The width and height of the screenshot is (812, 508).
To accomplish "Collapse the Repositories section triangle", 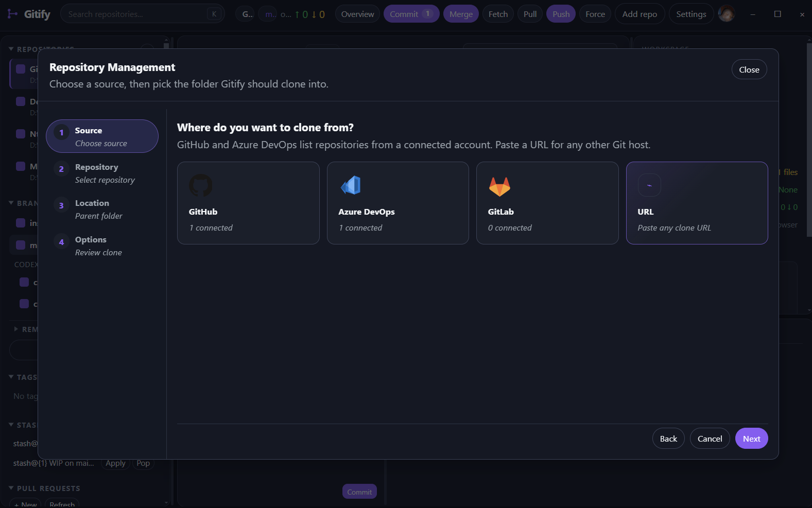I will click(11, 49).
